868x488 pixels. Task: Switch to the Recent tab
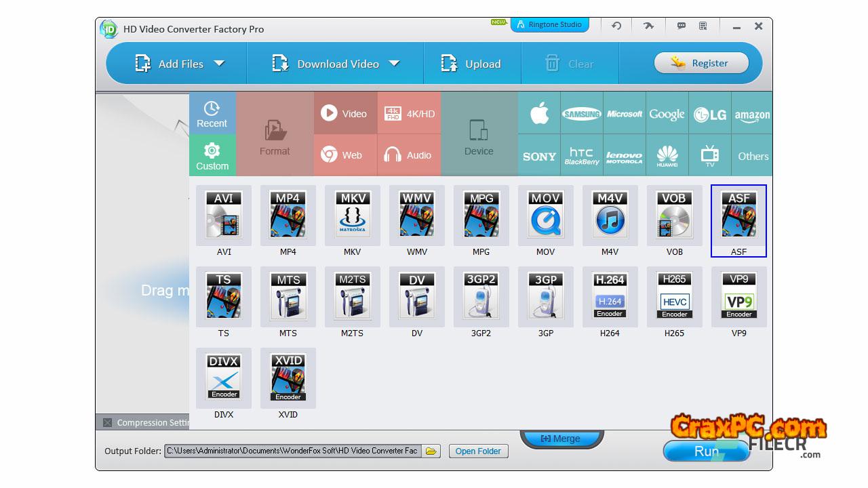pyautogui.click(x=212, y=113)
